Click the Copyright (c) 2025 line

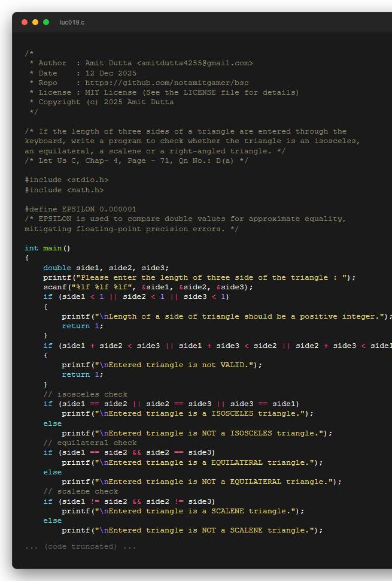pyautogui.click(x=102, y=102)
